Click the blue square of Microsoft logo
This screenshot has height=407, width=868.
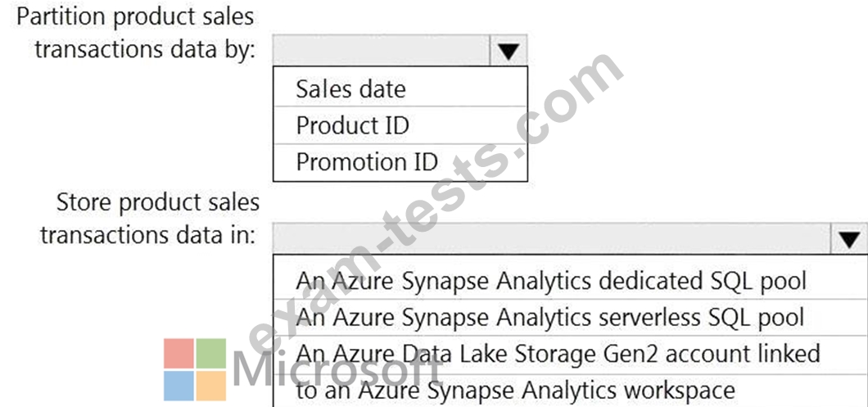[179, 386]
